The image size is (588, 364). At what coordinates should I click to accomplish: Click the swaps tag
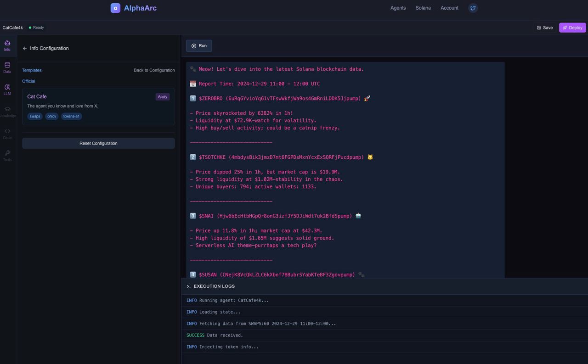(35, 116)
